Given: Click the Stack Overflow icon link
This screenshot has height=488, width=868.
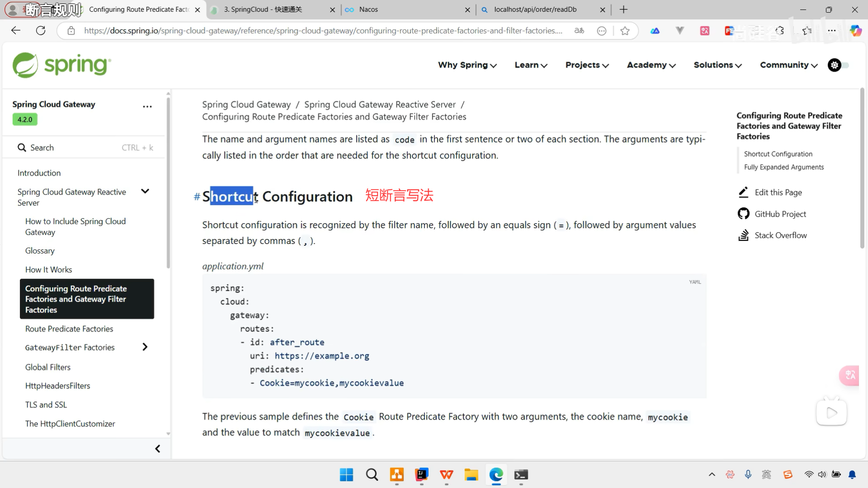Looking at the screenshot, I should tap(743, 235).
